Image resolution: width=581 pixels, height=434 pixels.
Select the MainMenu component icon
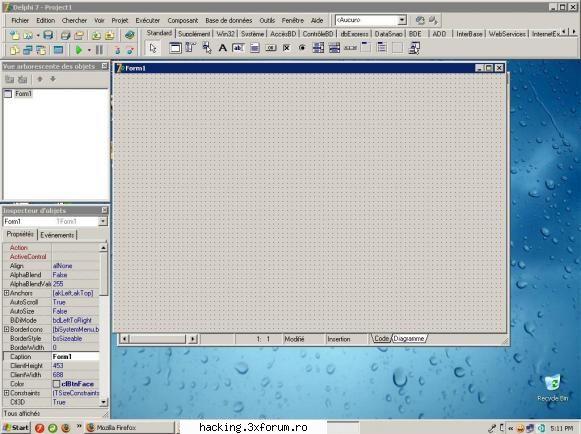pos(191,48)
